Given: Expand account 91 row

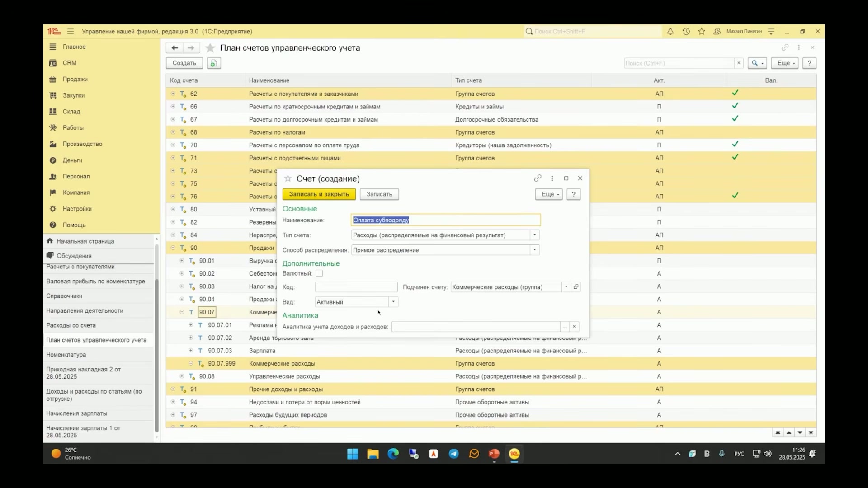Looking at the screenshot, I should coord(173,389).
